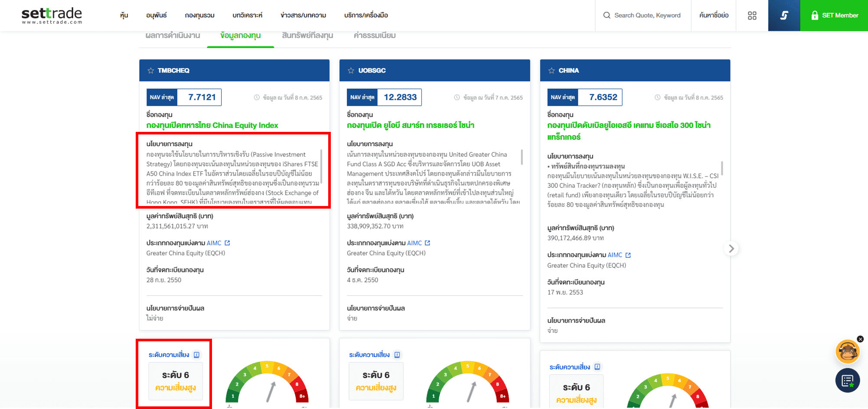Viewport: 868px width, 409px height.
Task: Open the หุ้น menu
Action: 124,16
